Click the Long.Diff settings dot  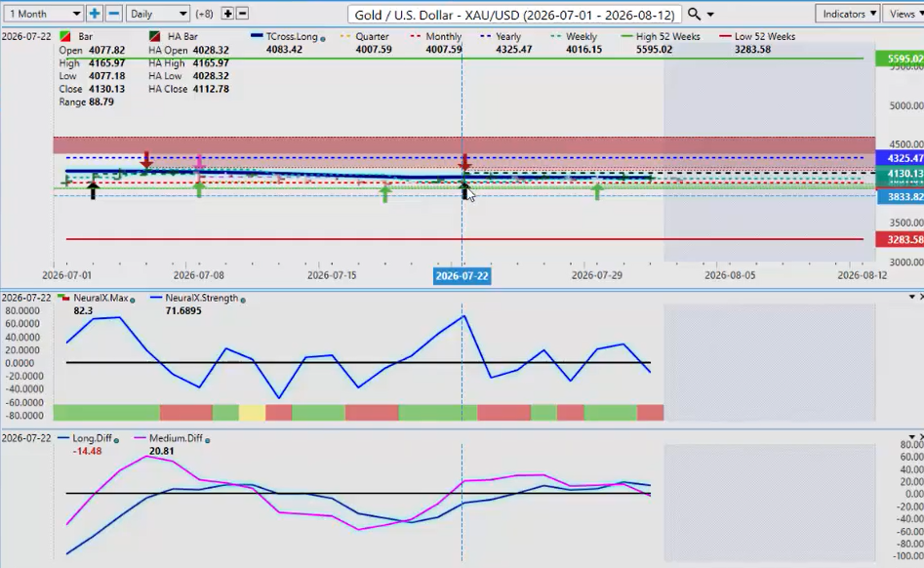[x=116, y=439]
